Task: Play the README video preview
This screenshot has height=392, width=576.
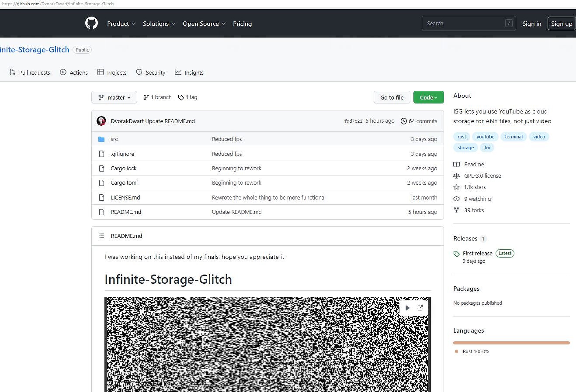Action: (x=407, y=308)
